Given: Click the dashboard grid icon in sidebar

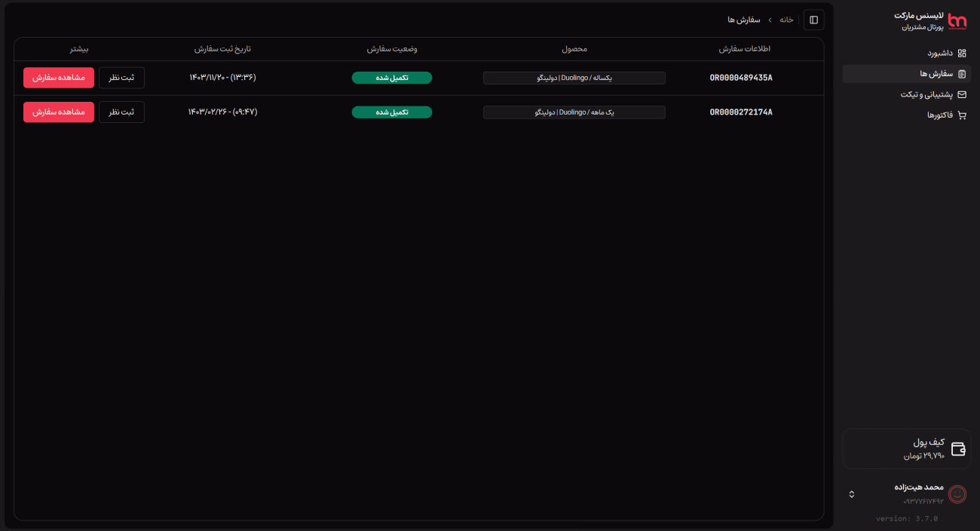Looking at the screenshot, I should pyautogui.click(x=961, y=54).
